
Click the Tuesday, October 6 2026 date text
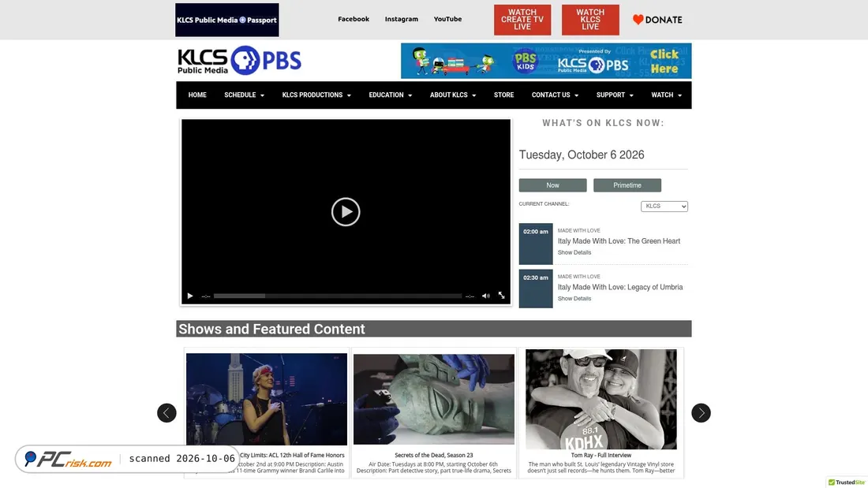coord(582,155)
